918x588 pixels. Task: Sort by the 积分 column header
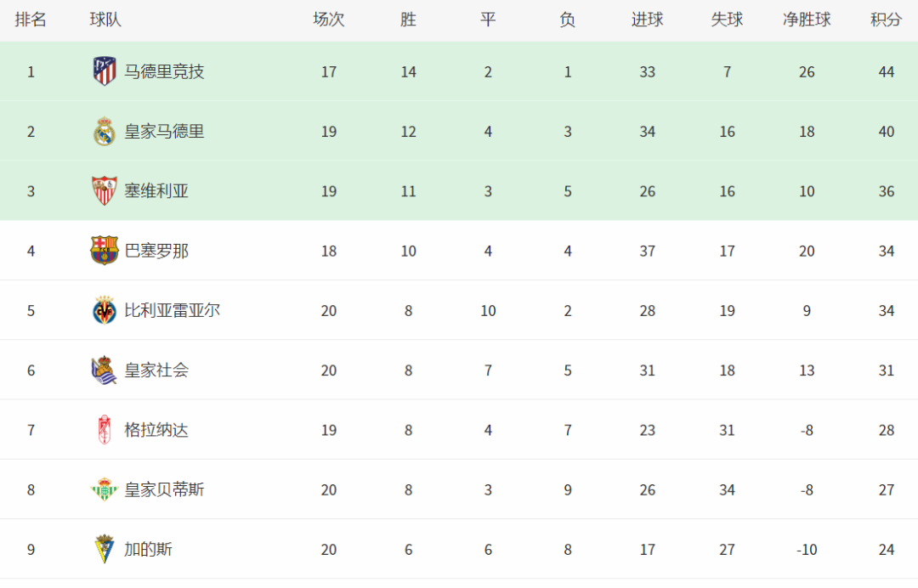click(x=886, y=20)
